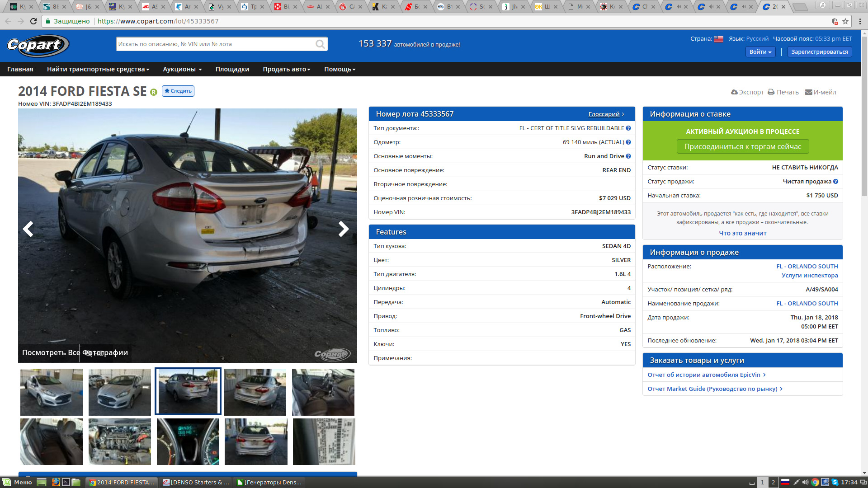This screenshot has height=488, width=868.
Task: Change language Русский selector
Action: coord(757,39)
